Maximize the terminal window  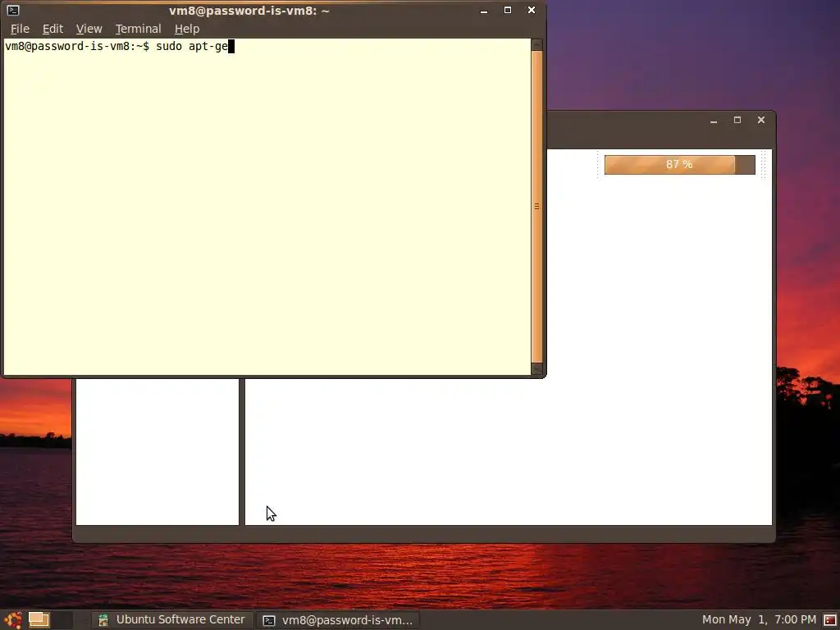coord(508,10)
